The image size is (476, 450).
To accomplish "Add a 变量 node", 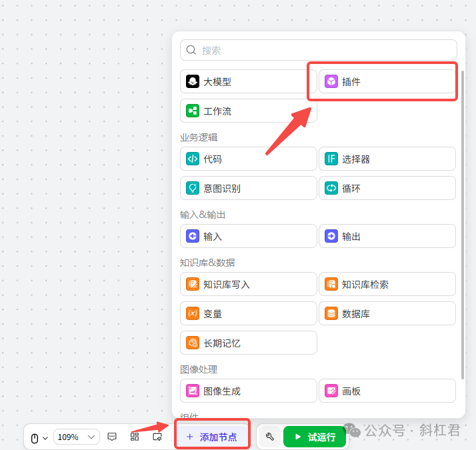I will [248, 313].
